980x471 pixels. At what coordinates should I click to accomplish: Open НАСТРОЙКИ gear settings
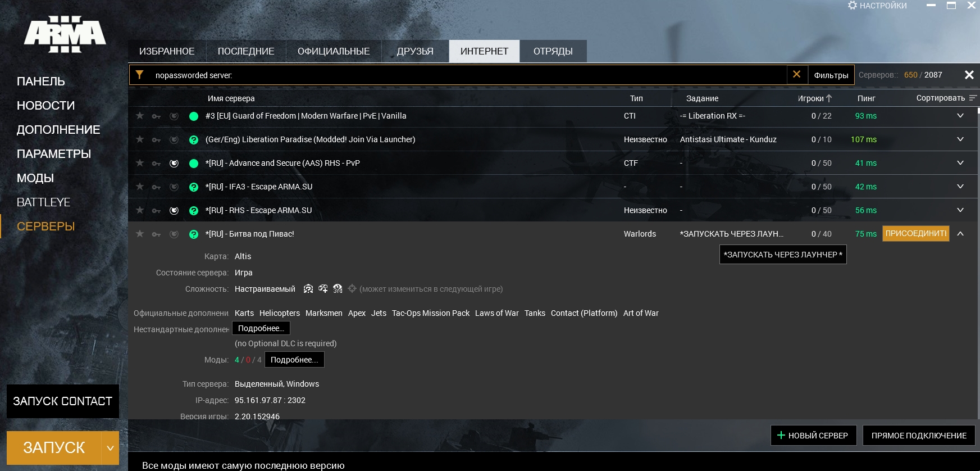(x=877, y=6)
